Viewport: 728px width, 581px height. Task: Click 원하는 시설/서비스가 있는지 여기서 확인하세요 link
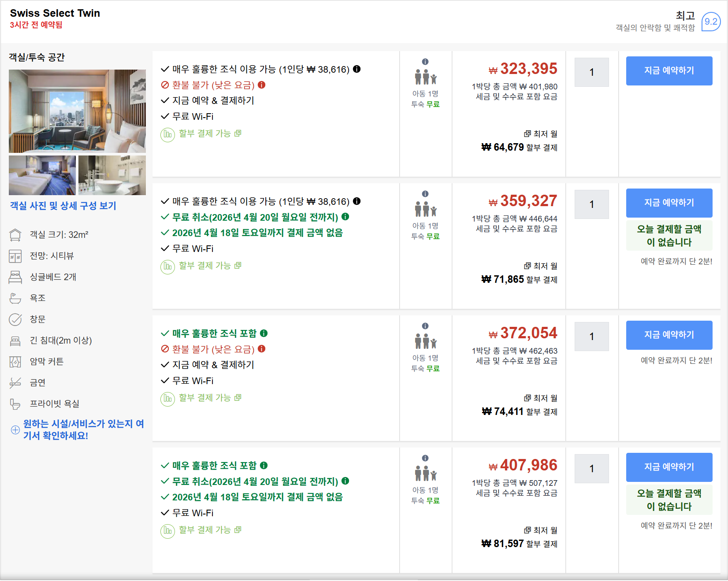(83, 429)
